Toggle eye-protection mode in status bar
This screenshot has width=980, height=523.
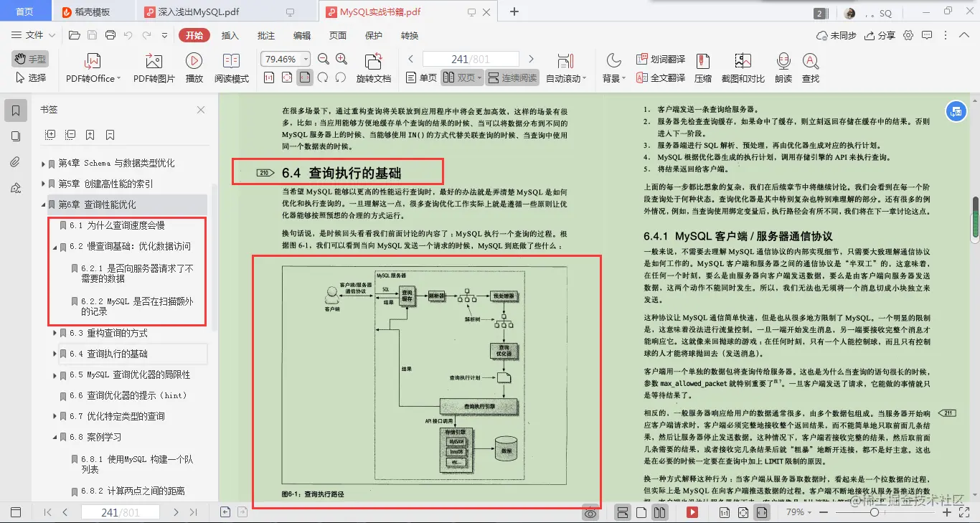tap(590, 512)
